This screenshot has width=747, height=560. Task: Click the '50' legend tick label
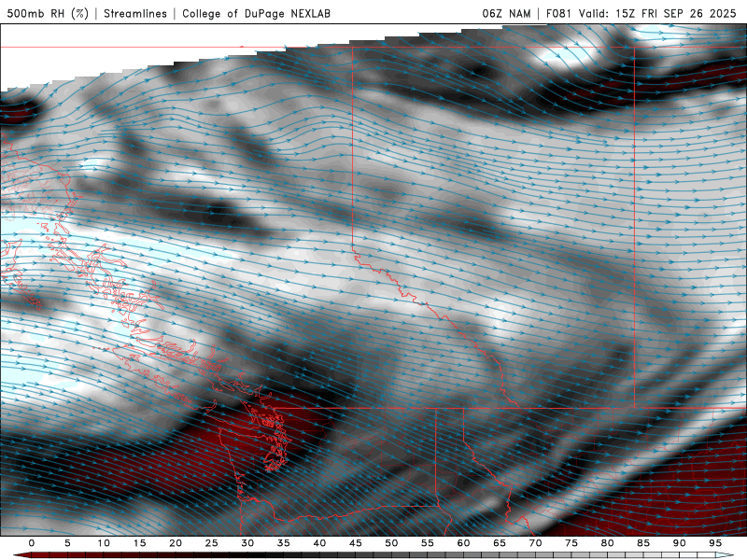point(391,543)
